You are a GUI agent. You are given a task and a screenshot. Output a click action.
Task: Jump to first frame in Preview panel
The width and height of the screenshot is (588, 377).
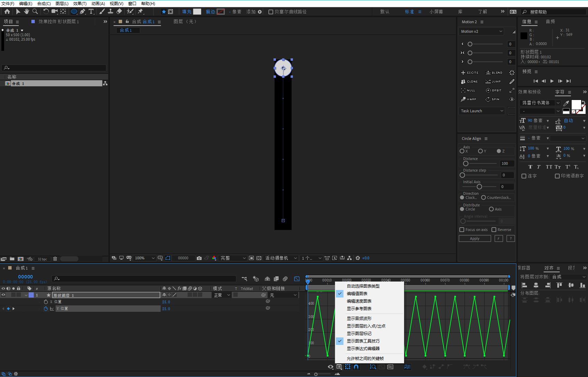(x=535, y=81)
